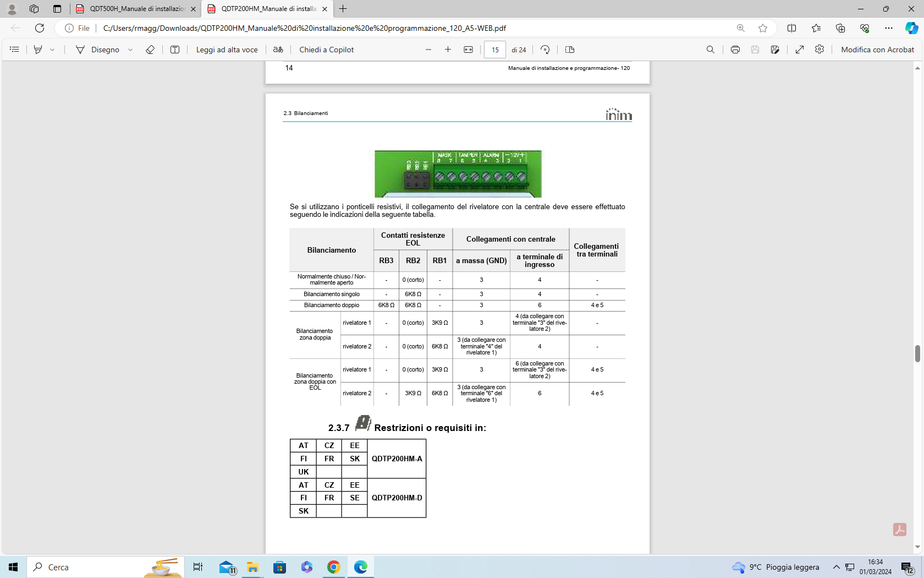Expand Disegno drawing options dropdown
Image resolution: width=924 pixels, height=578 pixels.
pos(130,50)
